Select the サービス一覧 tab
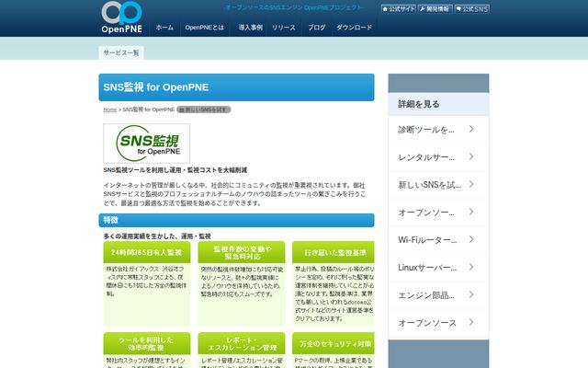The image size is (588, 368). (121, 53)
